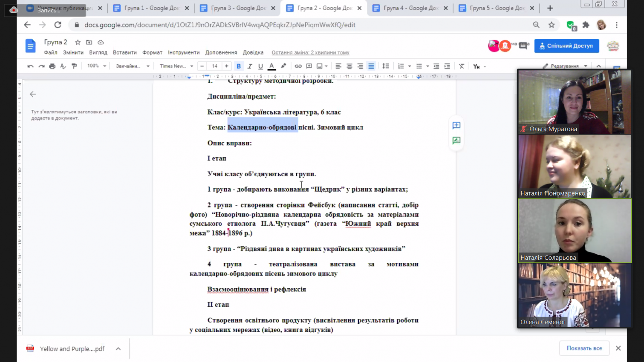This screenshot has width=644, height=362.
Task: View the cloud save status icon
Action: point(101,42)
